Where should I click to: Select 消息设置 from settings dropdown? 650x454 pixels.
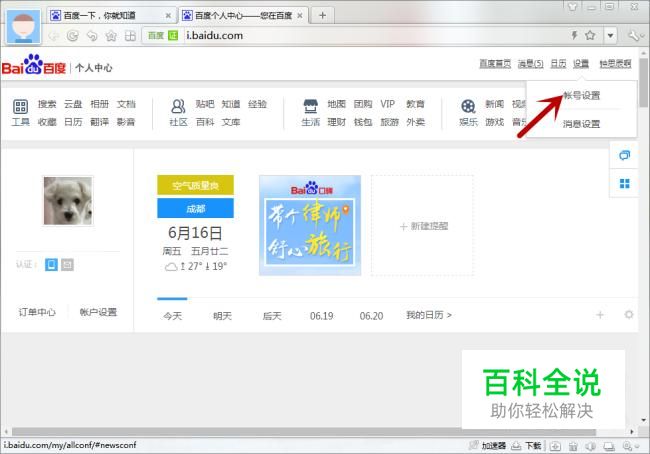(x=582, y=124)
